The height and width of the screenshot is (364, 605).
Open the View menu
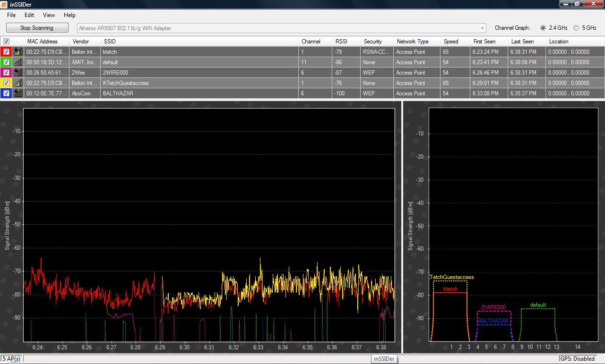click(49, 15)
